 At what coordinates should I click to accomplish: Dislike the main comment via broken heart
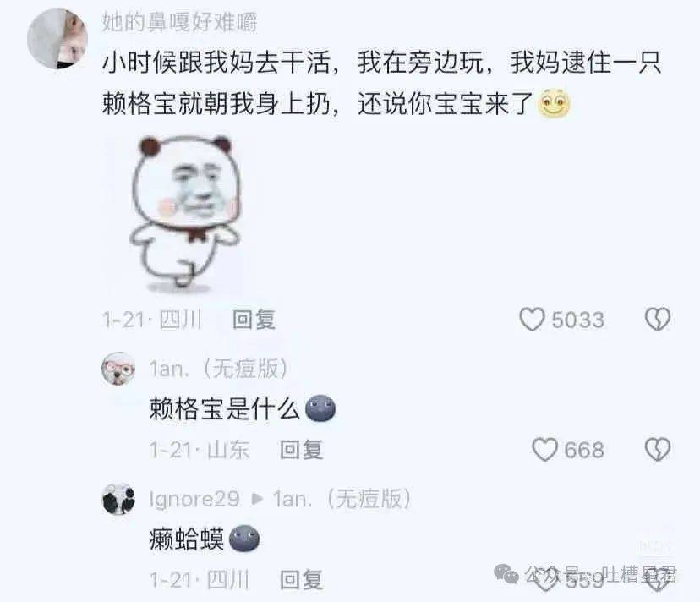(x=658, y=319)
